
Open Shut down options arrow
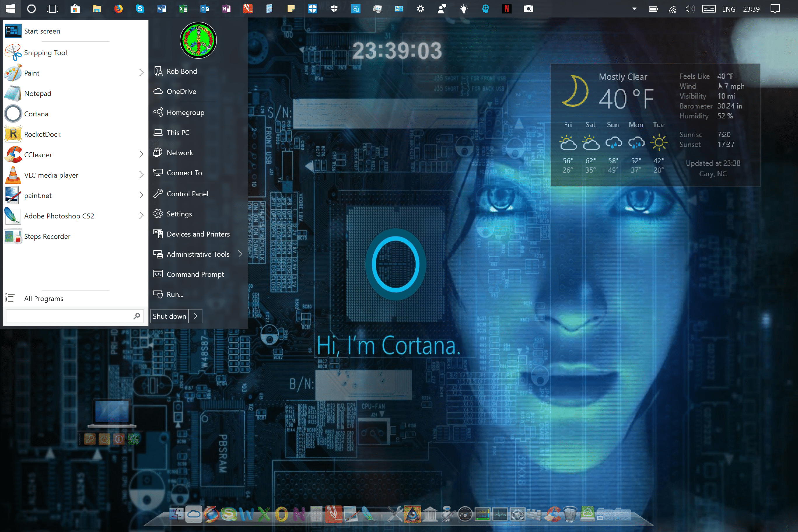(195, 316)
